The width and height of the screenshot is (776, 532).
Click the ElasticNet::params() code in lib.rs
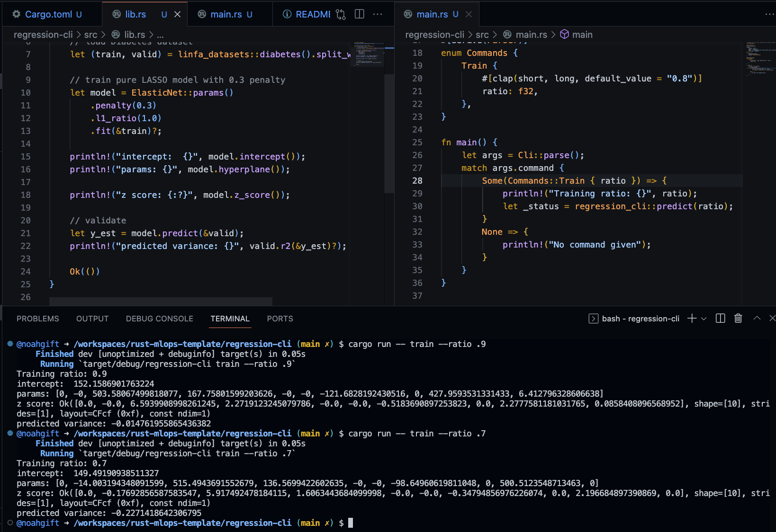point(182,92)
